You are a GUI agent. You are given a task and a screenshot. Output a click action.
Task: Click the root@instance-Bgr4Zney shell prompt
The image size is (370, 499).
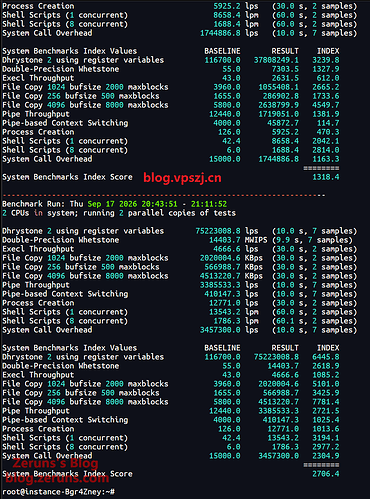tap(59, 492)
